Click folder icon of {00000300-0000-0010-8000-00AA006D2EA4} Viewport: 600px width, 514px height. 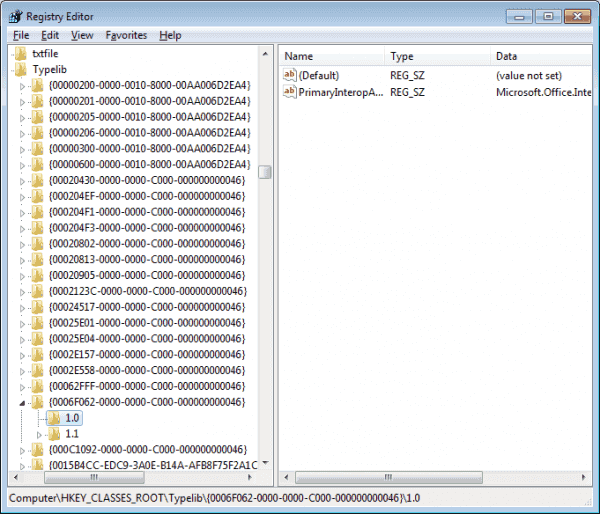point(38,148)
